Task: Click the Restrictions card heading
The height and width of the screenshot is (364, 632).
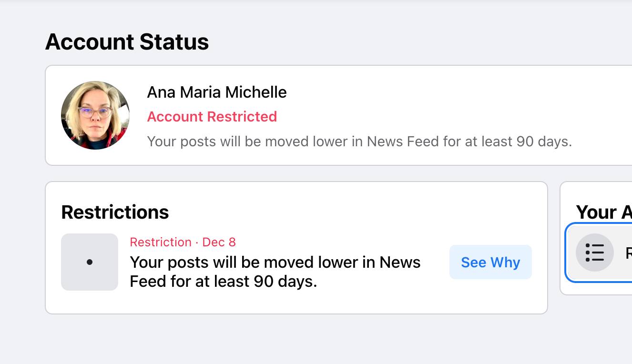Action: [115, 212]
